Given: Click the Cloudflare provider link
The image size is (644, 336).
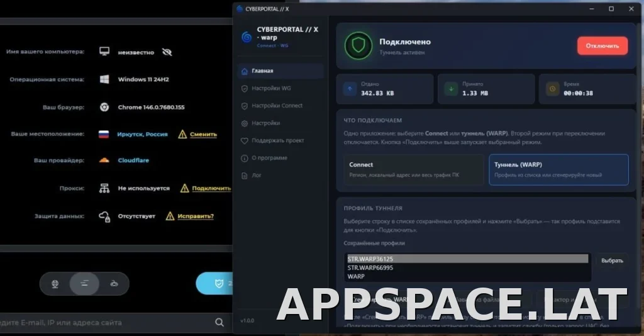Looking at the screenshot, I should point(133,160).
